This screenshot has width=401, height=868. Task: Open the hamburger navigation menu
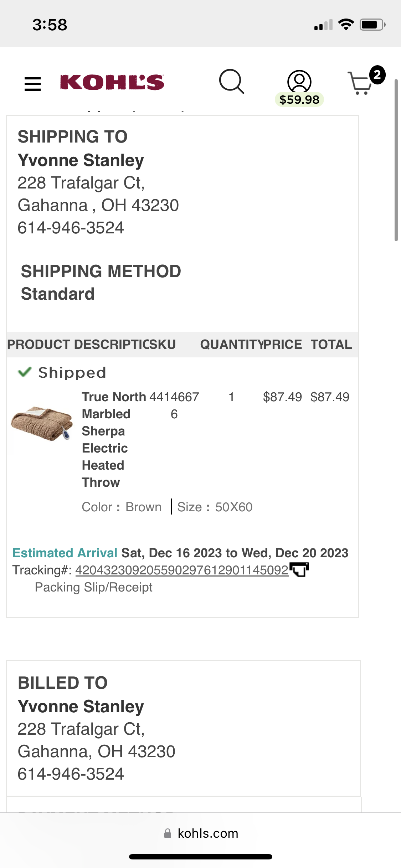[x=32, y=84]
